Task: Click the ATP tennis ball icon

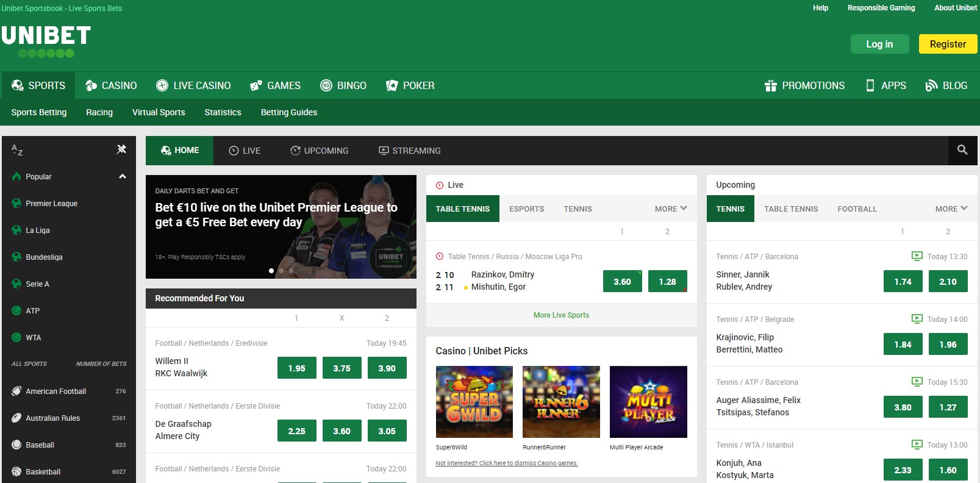Action: point(16,310)
